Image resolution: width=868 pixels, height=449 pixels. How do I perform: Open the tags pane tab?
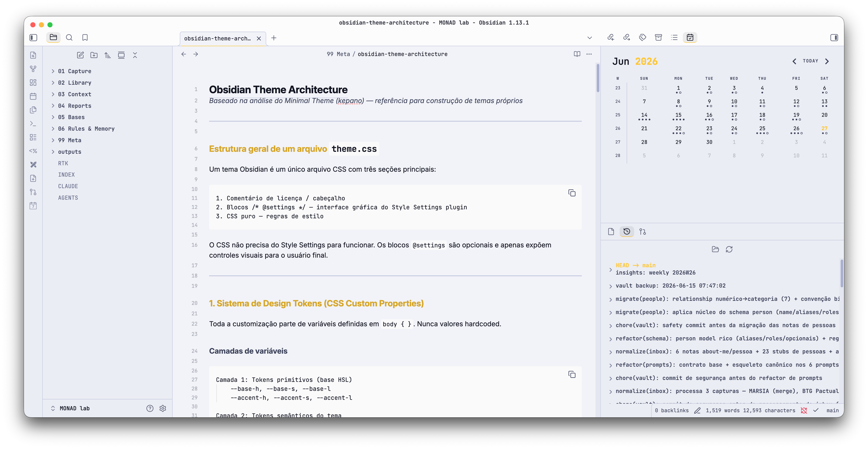point(643,37)
